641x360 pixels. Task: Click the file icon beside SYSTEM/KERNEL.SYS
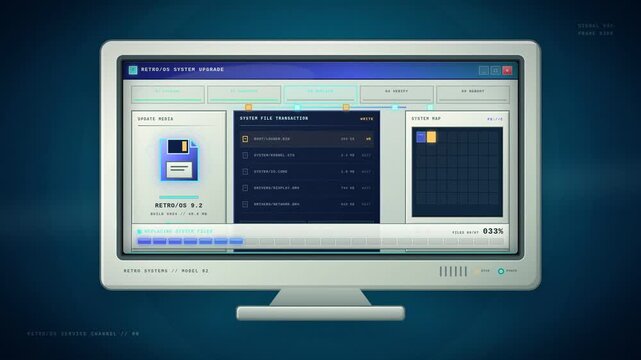pos(245,155)
